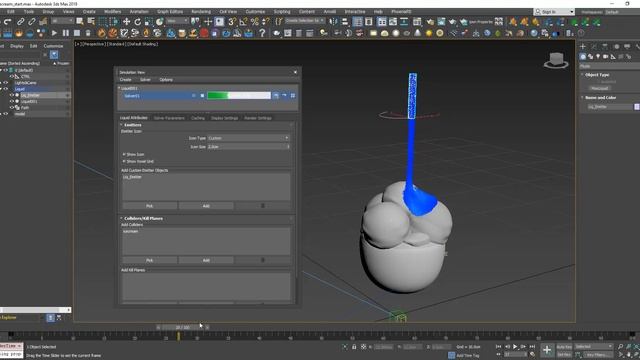Click the Redo arrow icon
The image size is (640, 360).
coord(8,22)
